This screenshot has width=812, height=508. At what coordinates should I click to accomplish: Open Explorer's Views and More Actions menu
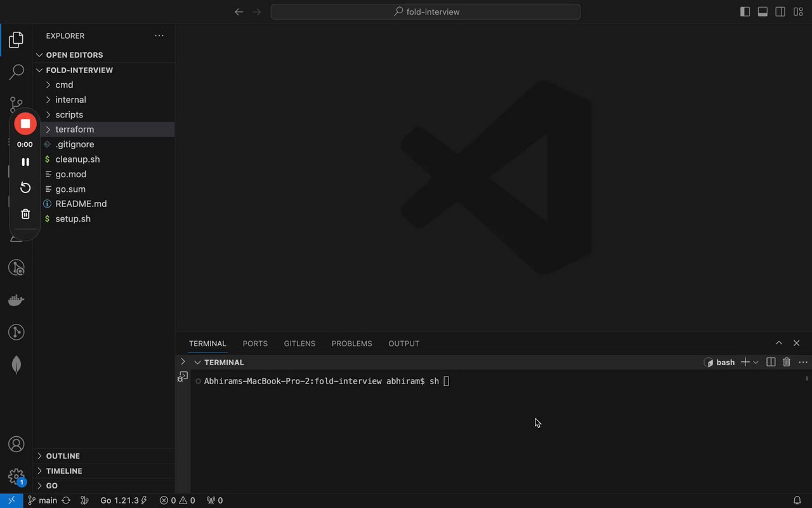[x=159, y=36]
